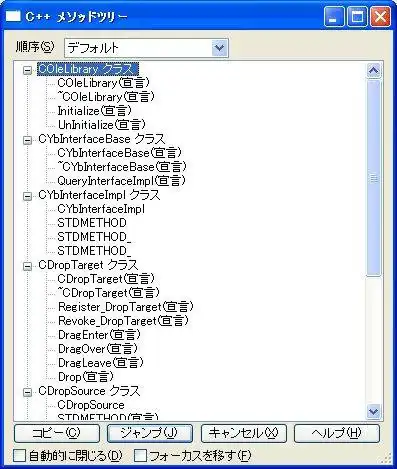
Task: Select DragEnter(宣言) entry
Action: pos(99,335)
